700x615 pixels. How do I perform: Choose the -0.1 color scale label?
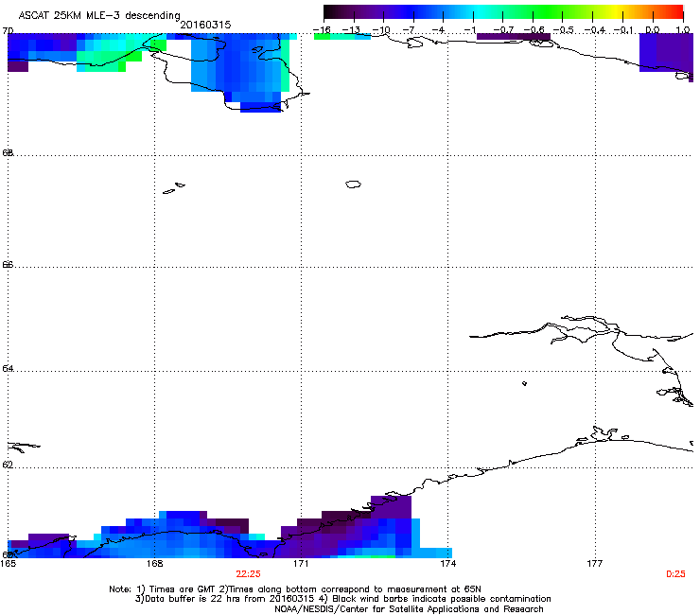pyautogui.click(x=623, y=30)
